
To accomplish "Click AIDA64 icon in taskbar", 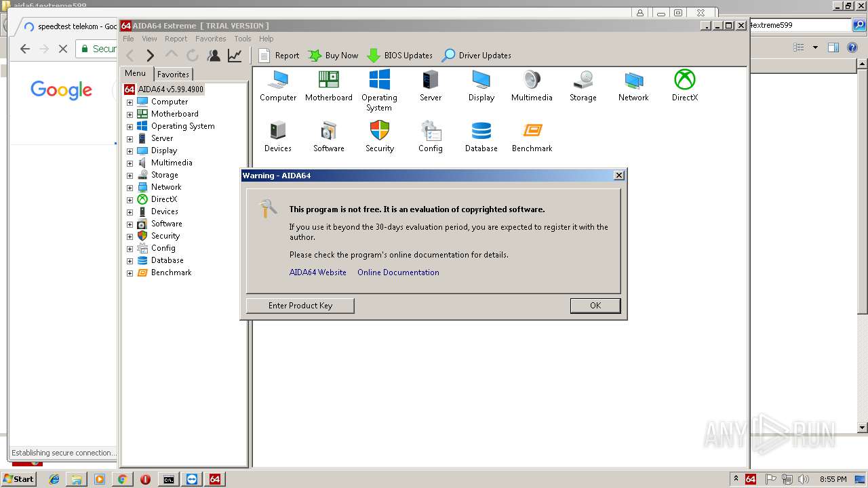I will point(214,479).
